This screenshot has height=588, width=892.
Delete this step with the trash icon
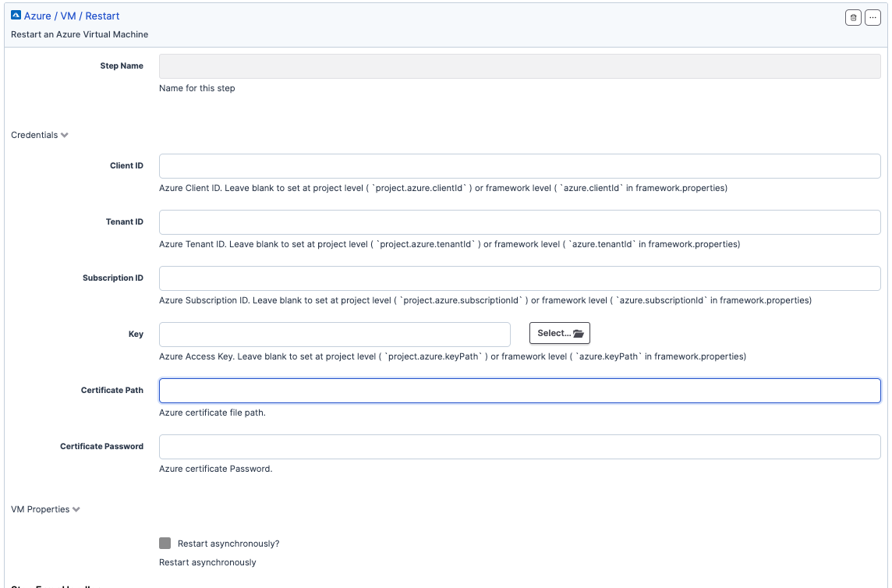(x=853, y=18)
